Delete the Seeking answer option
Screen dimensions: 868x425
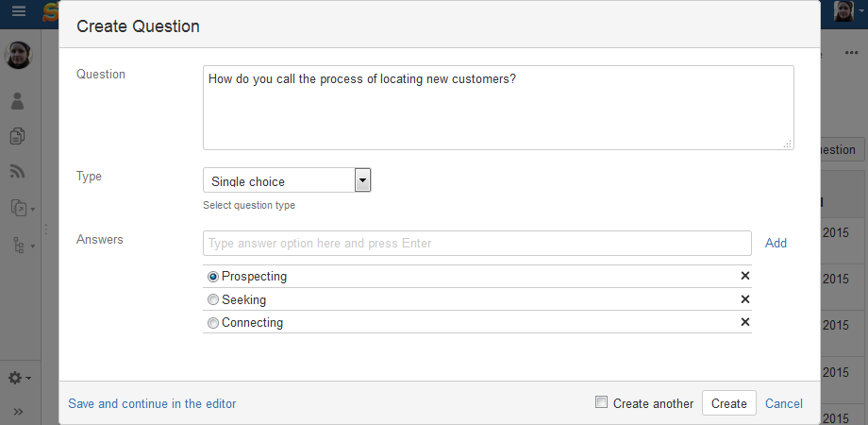(744, 299)
